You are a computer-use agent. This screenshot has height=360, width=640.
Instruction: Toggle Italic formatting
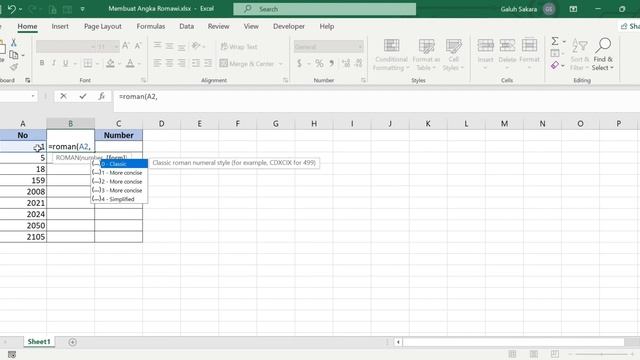point(53,63)
